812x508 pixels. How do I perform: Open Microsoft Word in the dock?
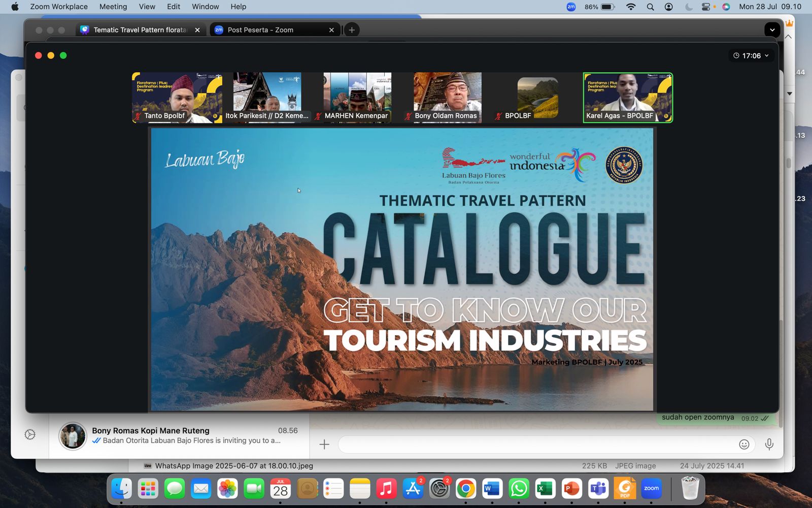click(x=492, y=489)
